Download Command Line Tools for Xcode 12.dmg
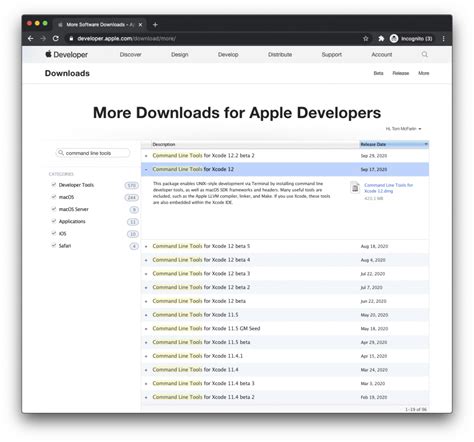The image size is (474, 442). [x=388, y=188]
